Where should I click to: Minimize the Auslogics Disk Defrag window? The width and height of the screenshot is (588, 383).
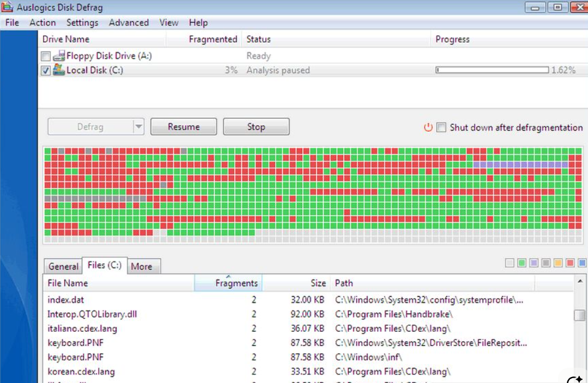pyautogui.click(x=535, y=7)
